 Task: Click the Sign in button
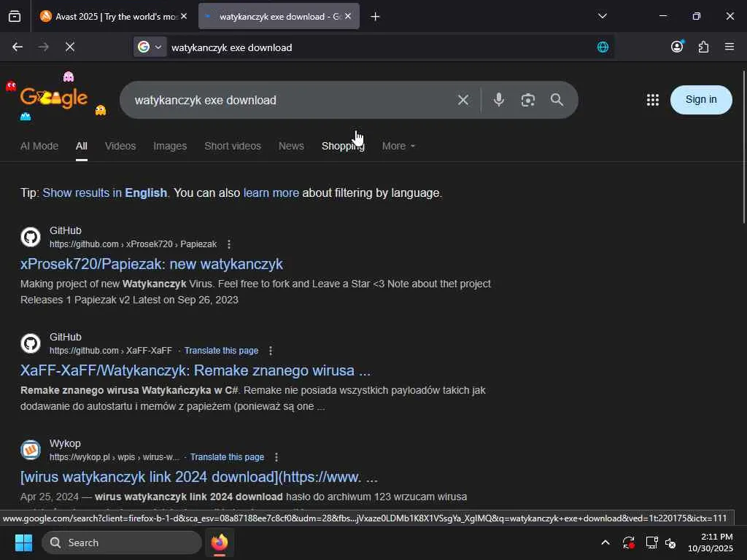(701, 99)
